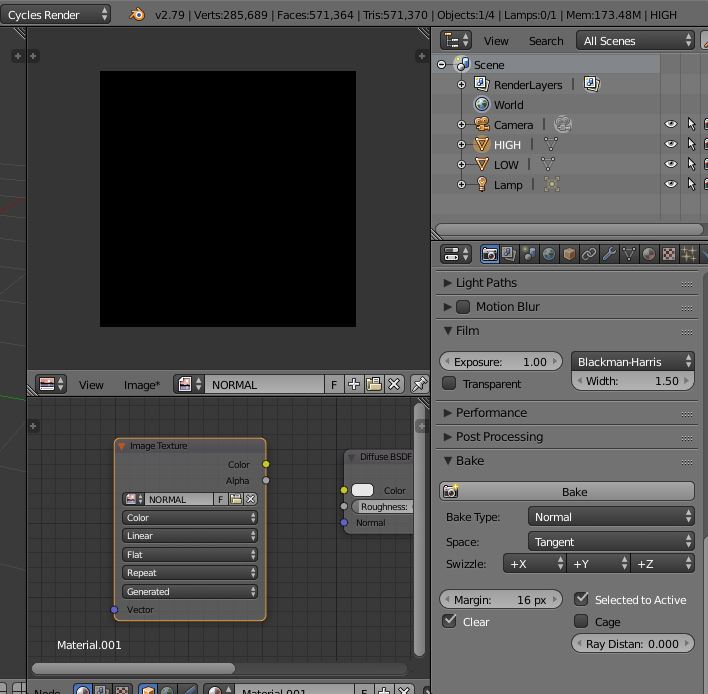
Task: Hide the Lamp object via eye icon
Action: tap(671, 184)
